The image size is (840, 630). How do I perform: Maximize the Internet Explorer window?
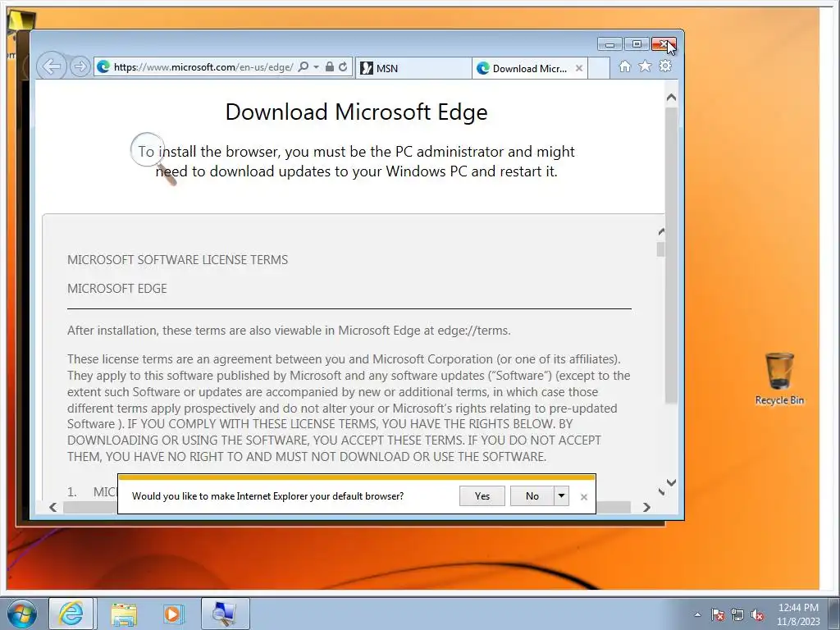[x=637, y=44]
